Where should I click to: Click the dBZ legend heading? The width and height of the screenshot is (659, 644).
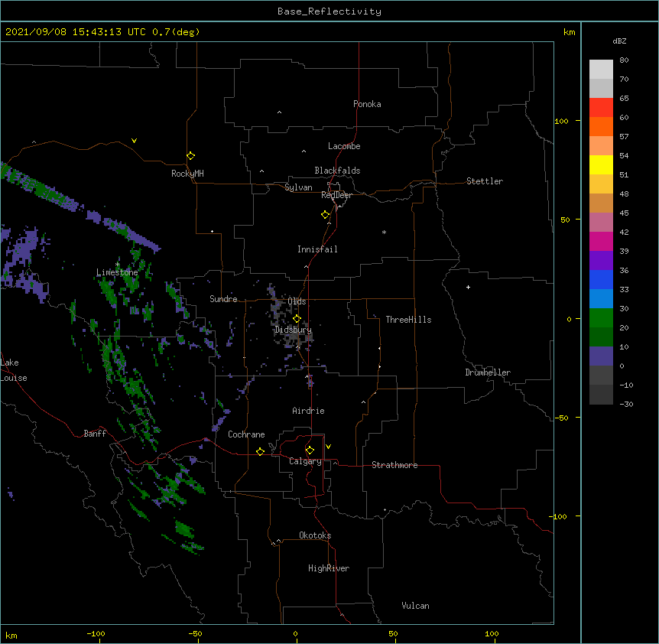(x=619, y=41)
